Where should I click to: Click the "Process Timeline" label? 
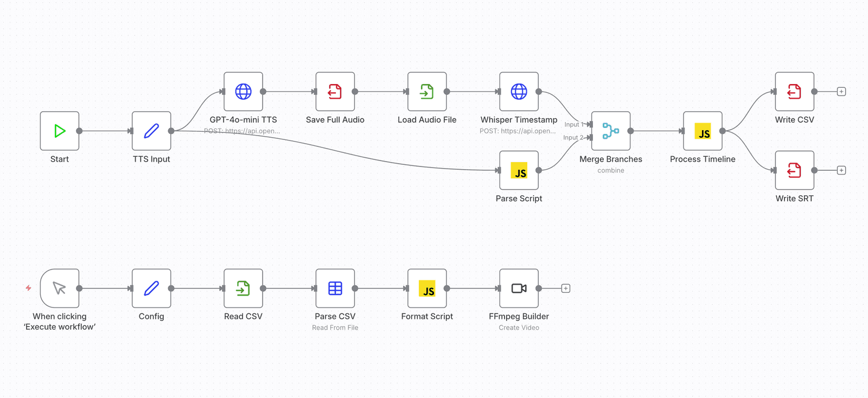703,159
